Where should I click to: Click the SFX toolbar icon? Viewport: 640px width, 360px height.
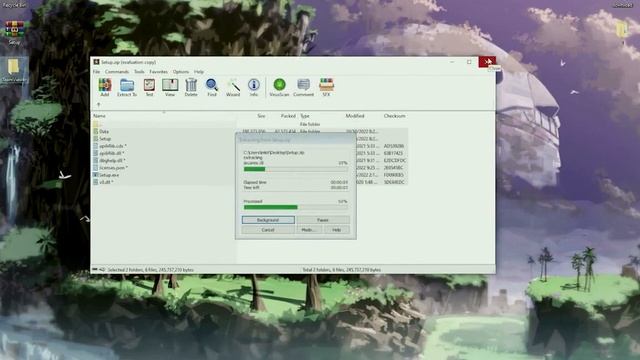pos(326,87)
